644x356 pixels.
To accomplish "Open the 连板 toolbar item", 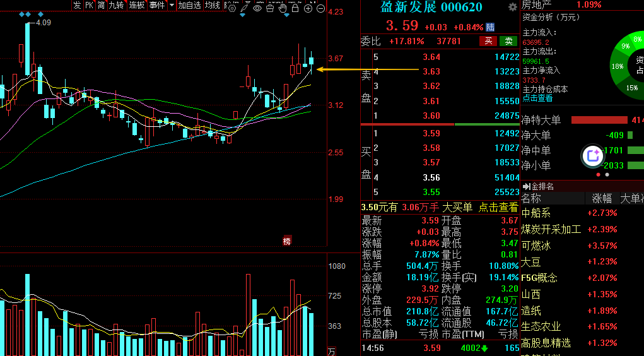I will [137, 5].
